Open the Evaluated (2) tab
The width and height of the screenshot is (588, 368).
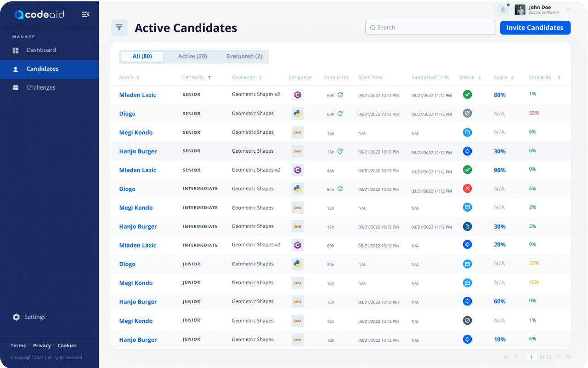[244, 56]
